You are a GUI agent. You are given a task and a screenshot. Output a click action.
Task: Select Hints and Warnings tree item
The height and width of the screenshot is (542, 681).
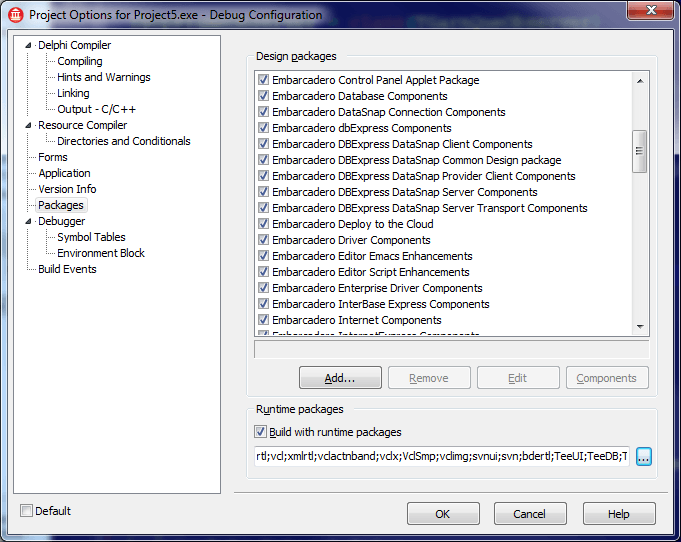[x=104, y=77]
